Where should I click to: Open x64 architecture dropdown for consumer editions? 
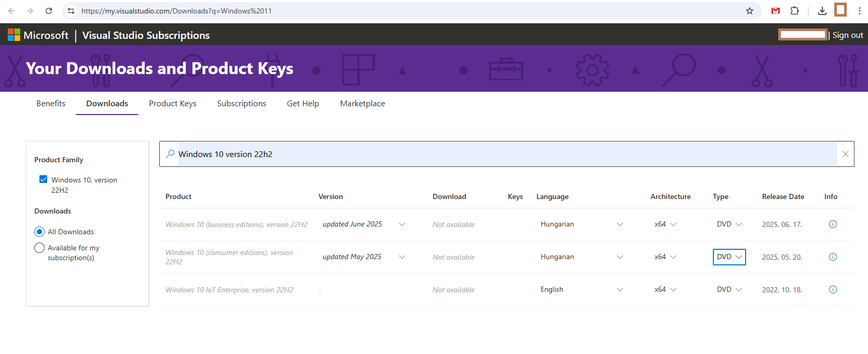coord(665,257)
